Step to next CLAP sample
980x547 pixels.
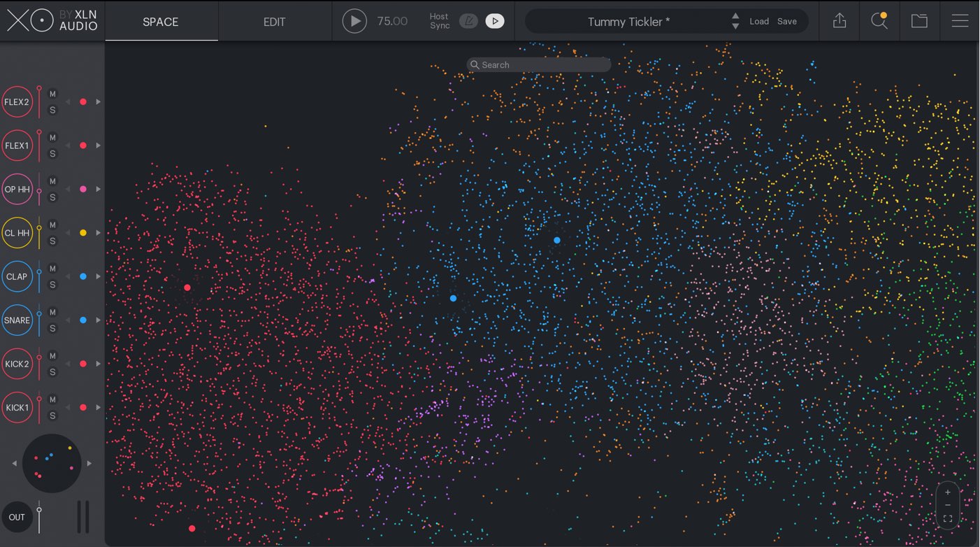pos(98,276)
